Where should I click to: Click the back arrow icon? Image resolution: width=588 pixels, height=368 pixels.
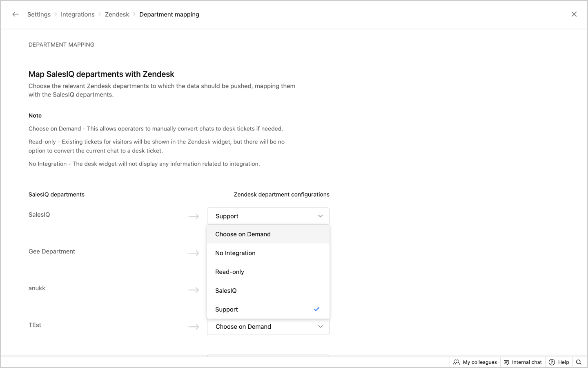point(16,14)
